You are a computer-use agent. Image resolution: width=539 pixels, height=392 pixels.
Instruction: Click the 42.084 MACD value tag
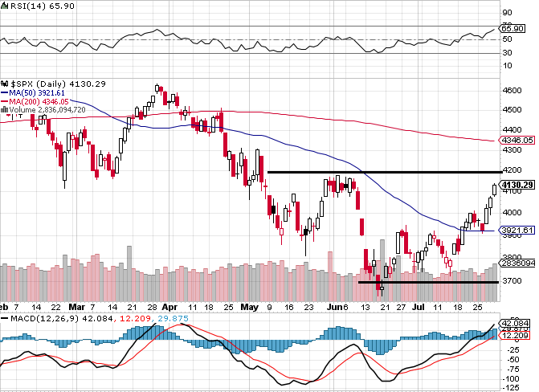point(514,324)
